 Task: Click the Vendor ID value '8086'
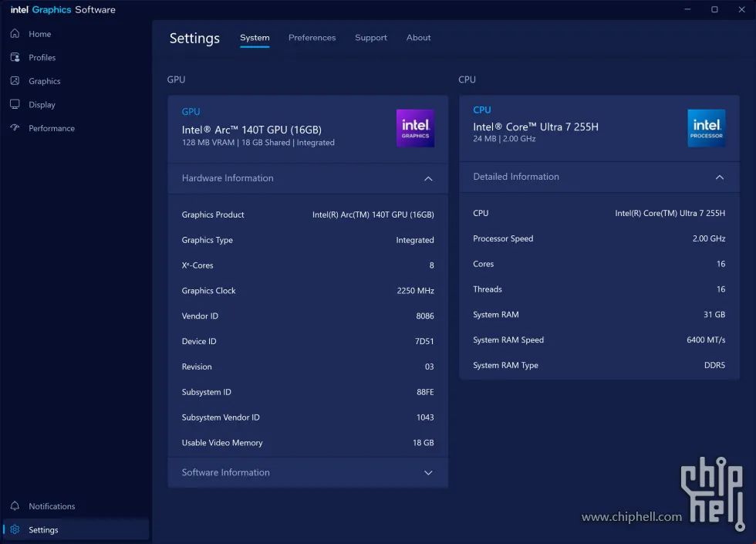click(425, 316)
